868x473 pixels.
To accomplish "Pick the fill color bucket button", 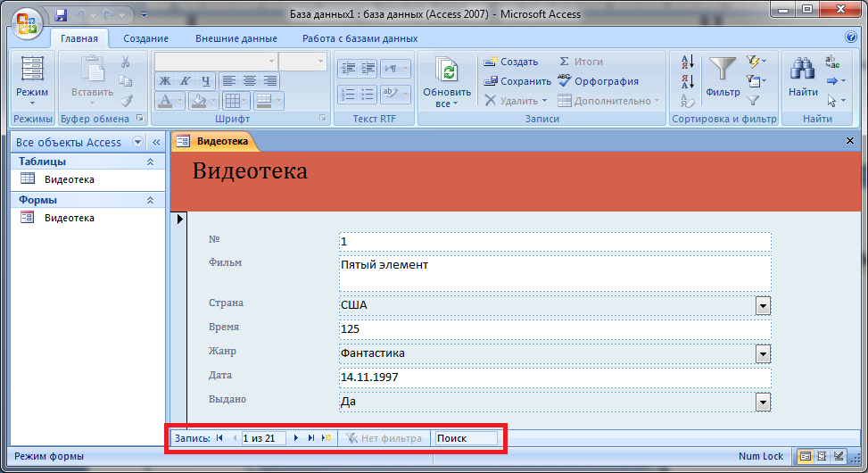I will (x=198, y=101).
